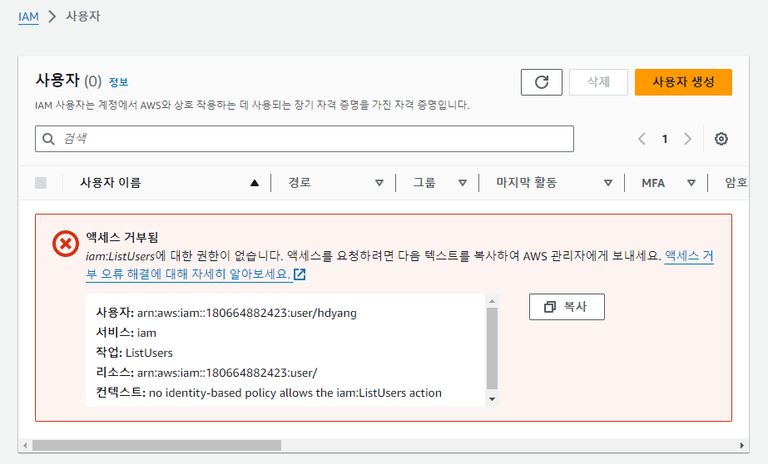Sort by 그룹 column arrow
Screen dimensions: 768x464
462,183
